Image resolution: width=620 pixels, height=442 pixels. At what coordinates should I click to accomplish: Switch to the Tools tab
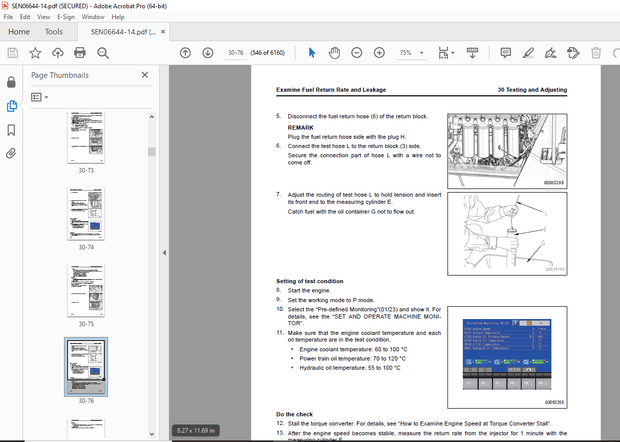pyautogui.click(x=54, y=32)
